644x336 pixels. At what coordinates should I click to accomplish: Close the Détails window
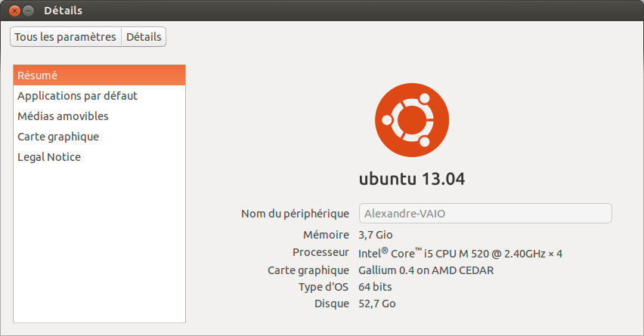(14, 11)
